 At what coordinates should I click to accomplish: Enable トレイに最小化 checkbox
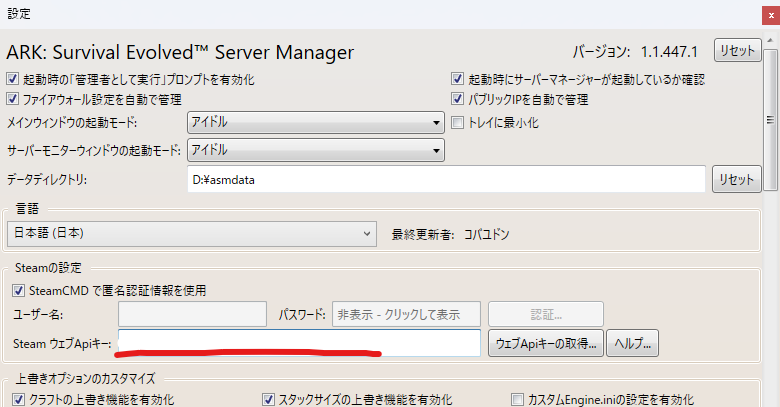(457, 122)
